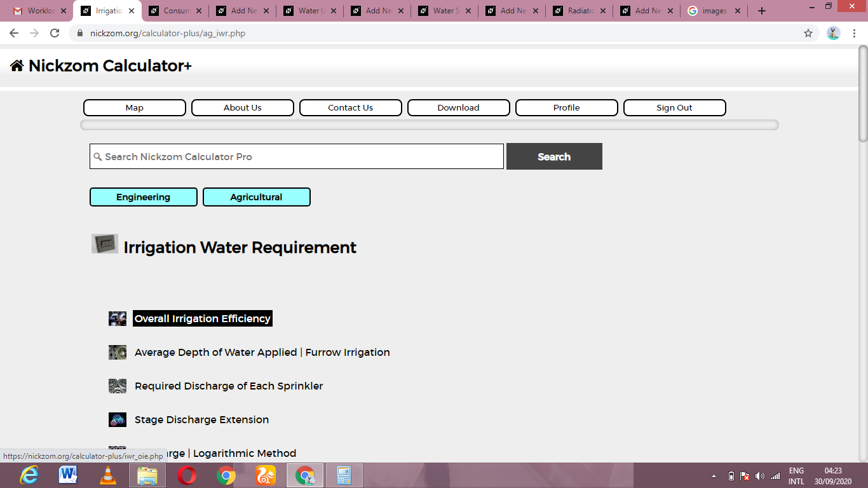Image resolution: width=868 pixels, height=488 pixels.
Task: Select the Engineering category button
Action: tap(144, 197)
